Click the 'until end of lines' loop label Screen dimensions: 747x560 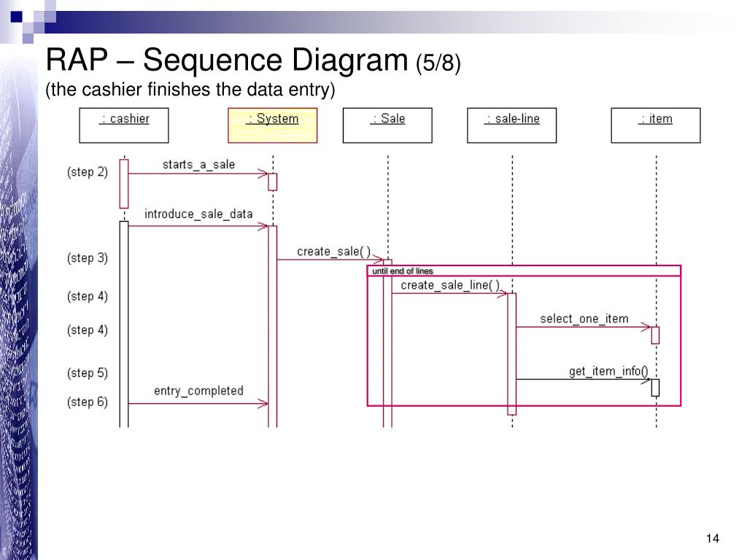[x=403, y=271]
